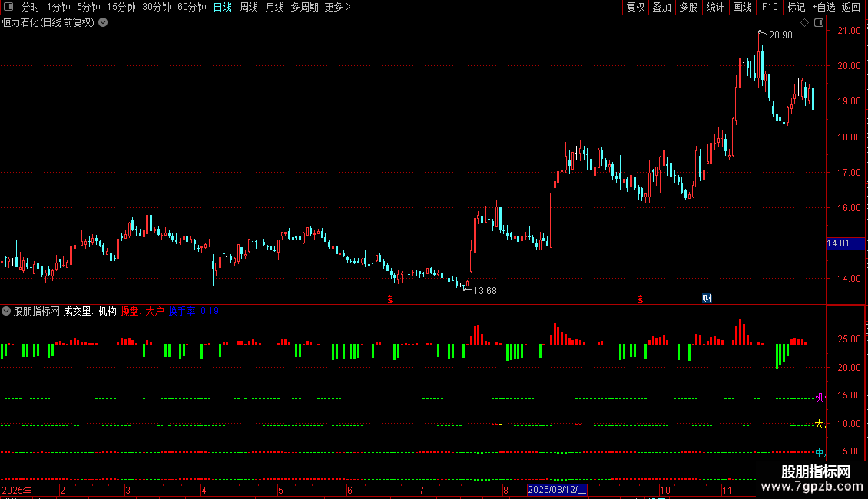Image resolution: width=868 pixels, height=499 pixels.
Task: Click the 13.68 low price label
Action: tap(485, 291)
